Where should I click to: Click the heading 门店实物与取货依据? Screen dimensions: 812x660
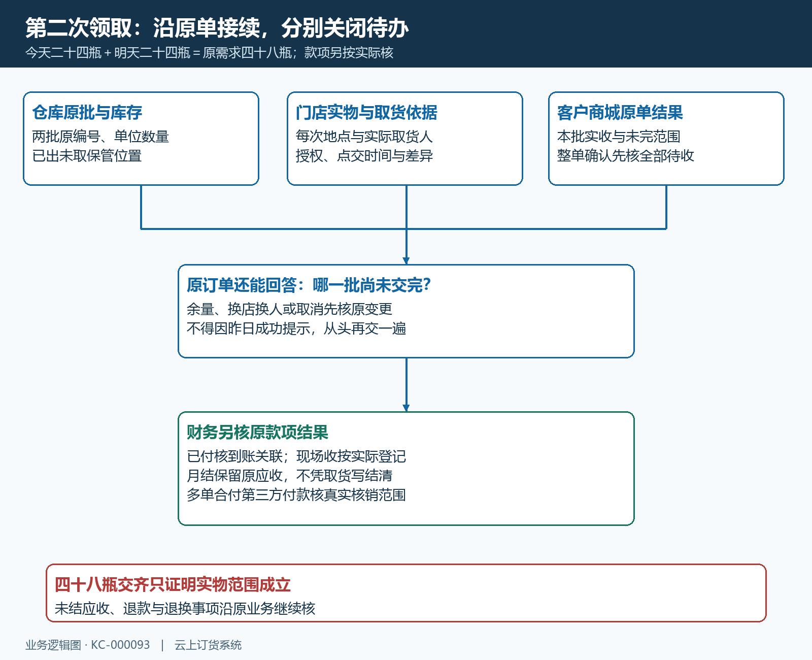click(366, 112)
